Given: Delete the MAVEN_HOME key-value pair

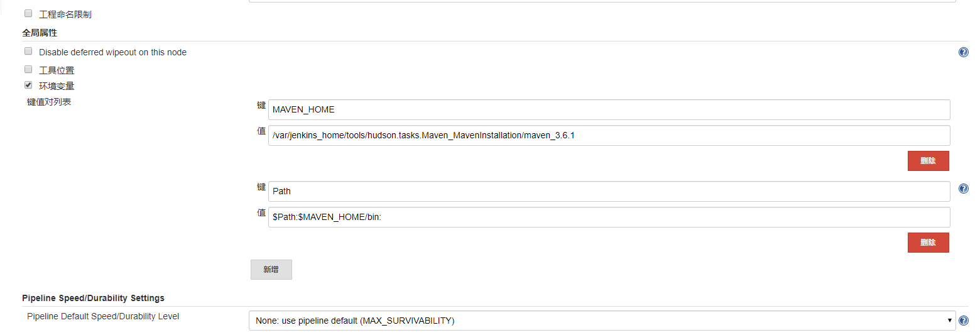Looking at the screenshot, I should tap(928, 161).
